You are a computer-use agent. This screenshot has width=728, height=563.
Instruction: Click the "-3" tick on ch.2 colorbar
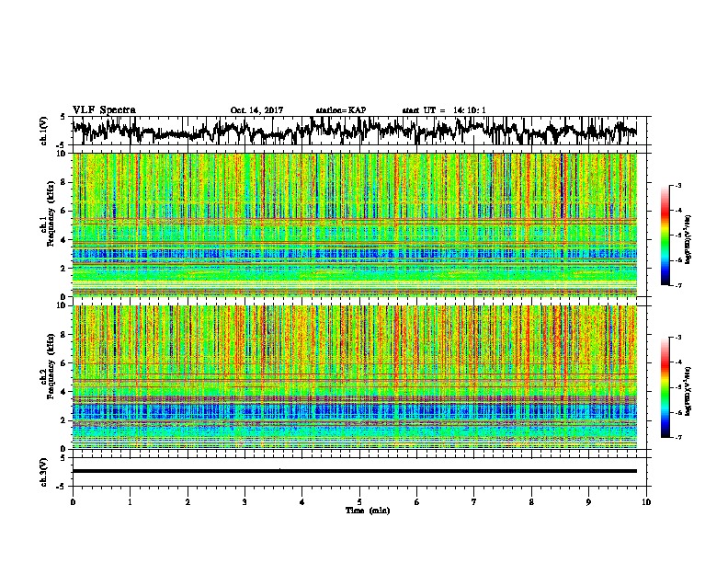click(677, 338)
